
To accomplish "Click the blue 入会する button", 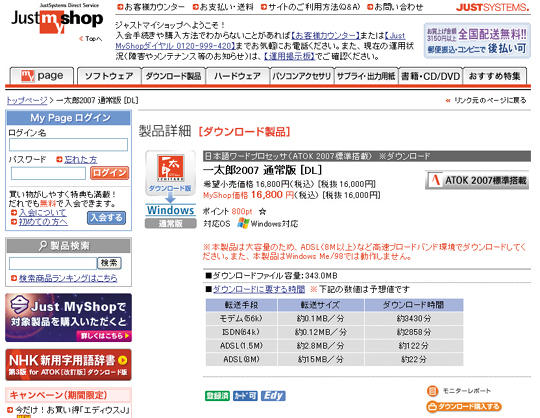I will [106, 218].
